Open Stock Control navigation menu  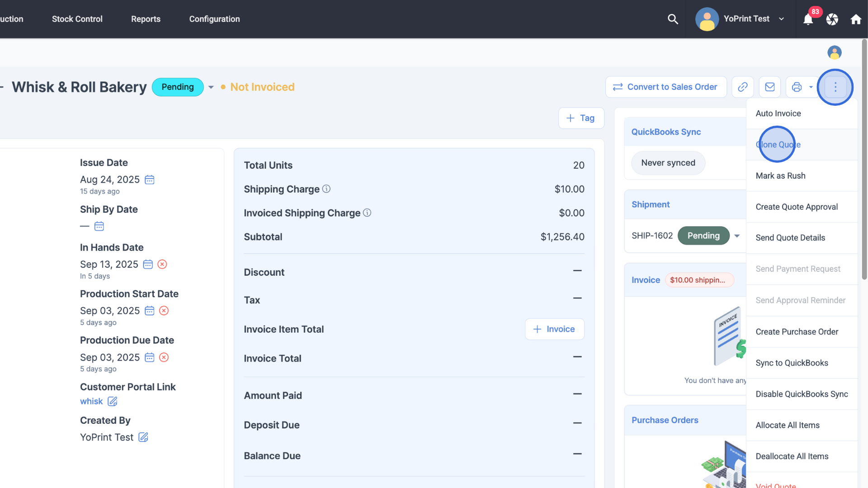(x=77, y=19)
